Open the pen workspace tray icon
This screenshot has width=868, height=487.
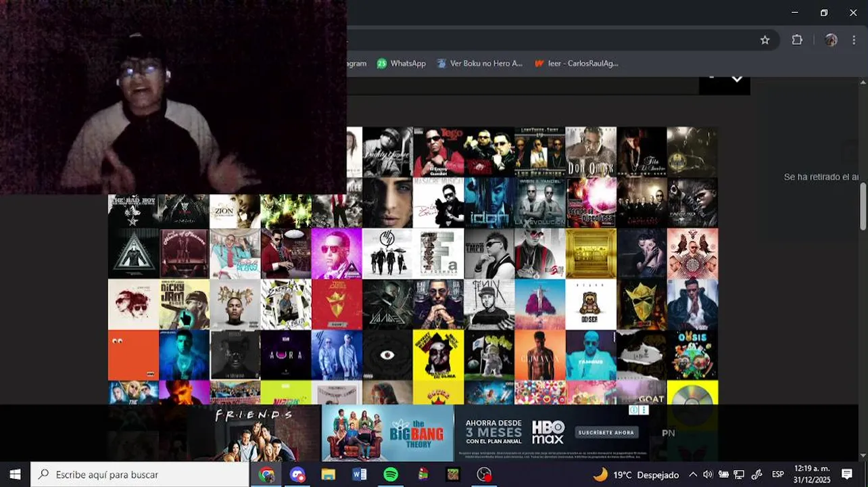coord(757,475)
